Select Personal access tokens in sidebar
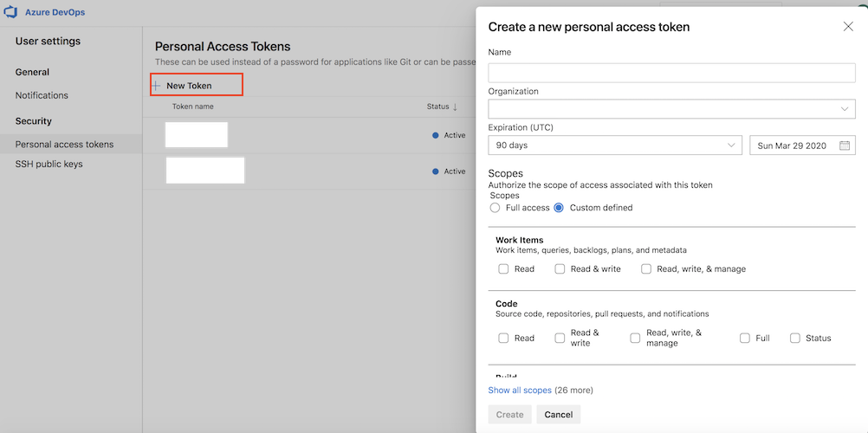 [x=64, y=145]
